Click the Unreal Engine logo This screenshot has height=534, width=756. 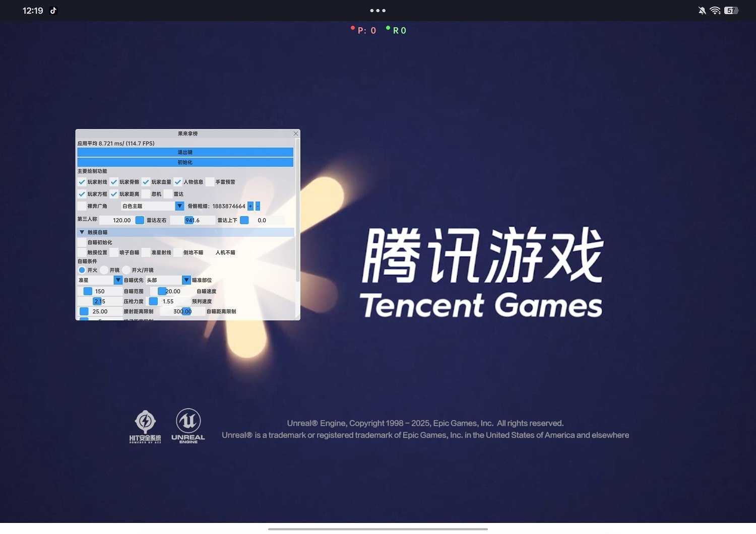188,426
